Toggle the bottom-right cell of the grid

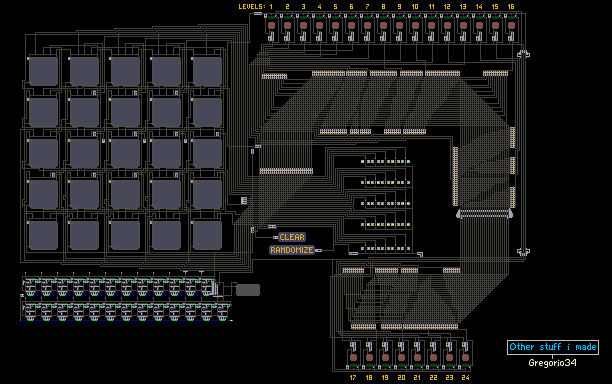(207, 235)
